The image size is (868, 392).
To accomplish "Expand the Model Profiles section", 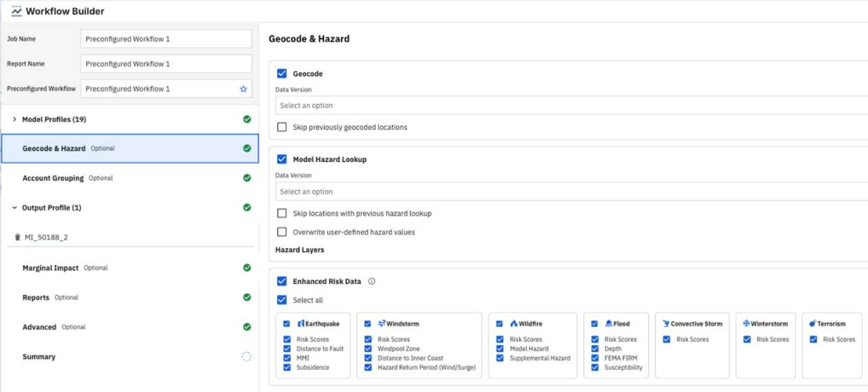I will pyautogui.click(x=14, y=119).
